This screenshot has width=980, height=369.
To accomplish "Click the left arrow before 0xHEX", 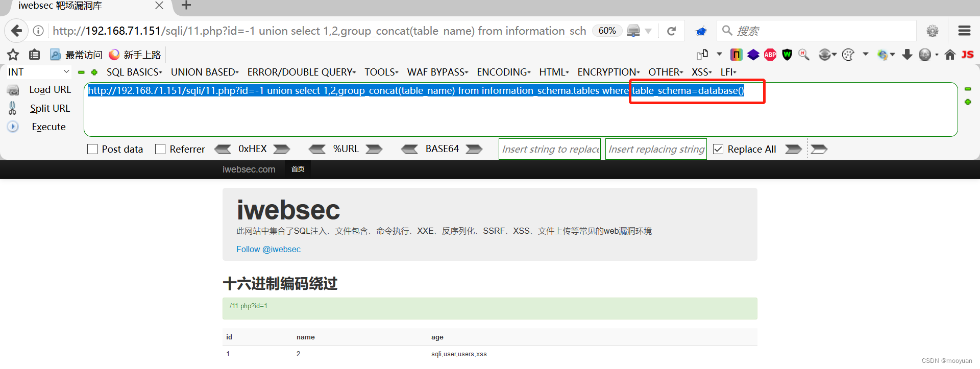I will 223,149.
